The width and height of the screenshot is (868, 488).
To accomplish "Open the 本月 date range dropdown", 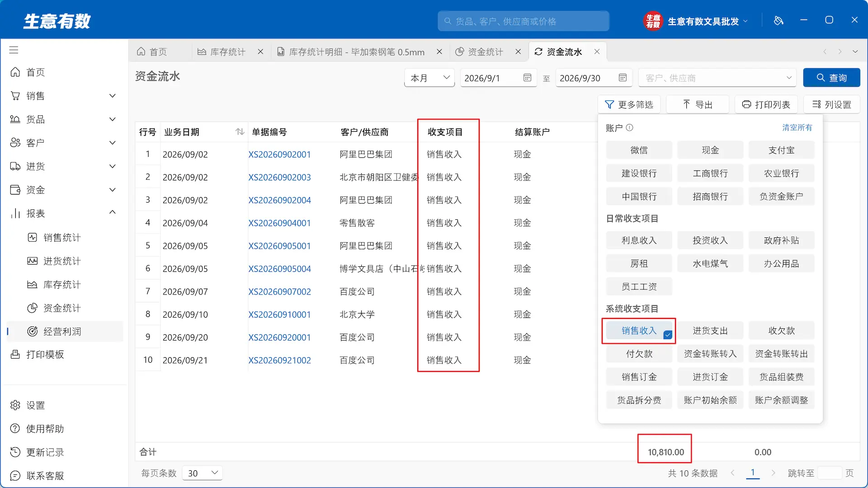I will tap(429, 78).
